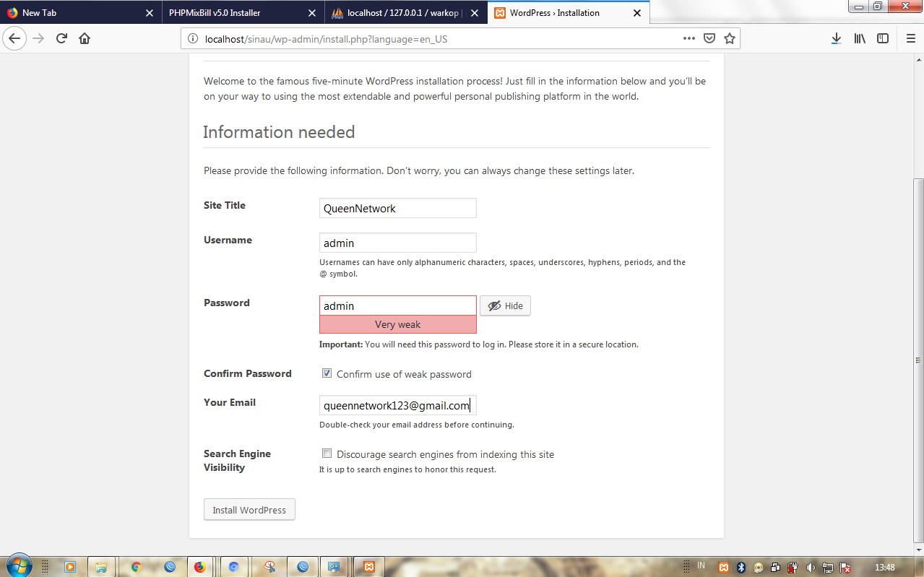
Task: Open Windows Start orb
Action: pos(18,565)
